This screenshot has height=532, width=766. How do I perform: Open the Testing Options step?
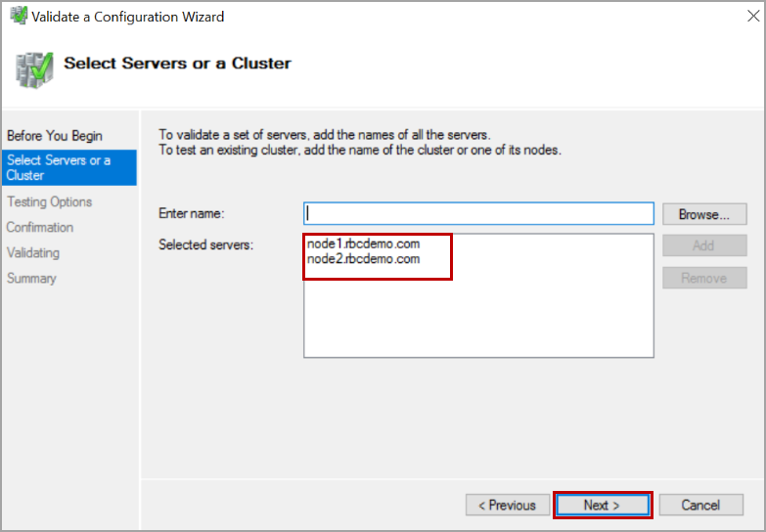[x=49, y=201]
